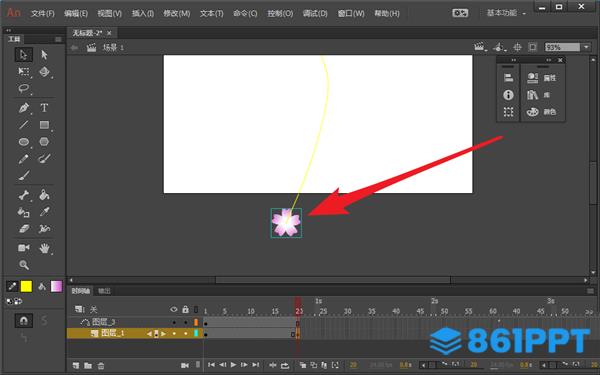
Task: Select the Text tool
Action: point(44,108)
